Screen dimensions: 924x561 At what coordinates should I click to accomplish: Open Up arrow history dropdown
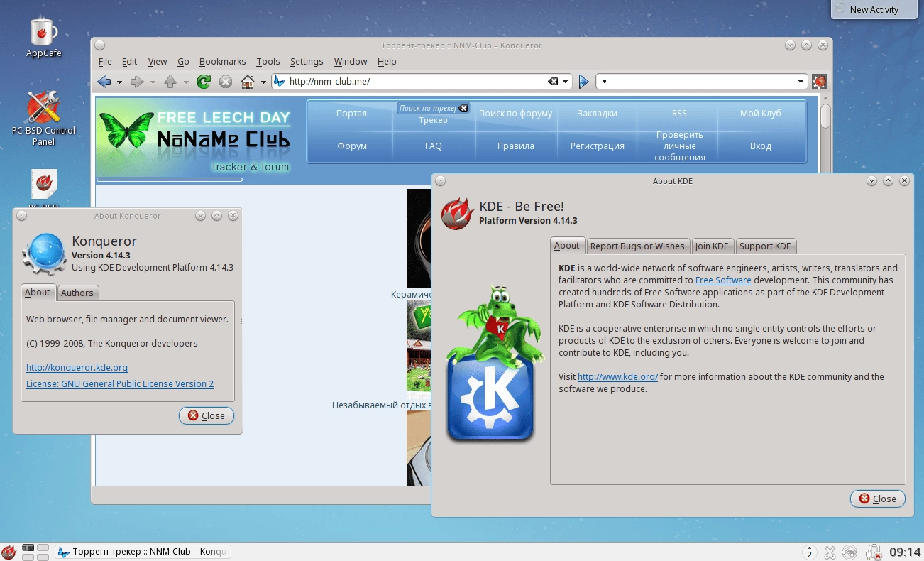186,82
